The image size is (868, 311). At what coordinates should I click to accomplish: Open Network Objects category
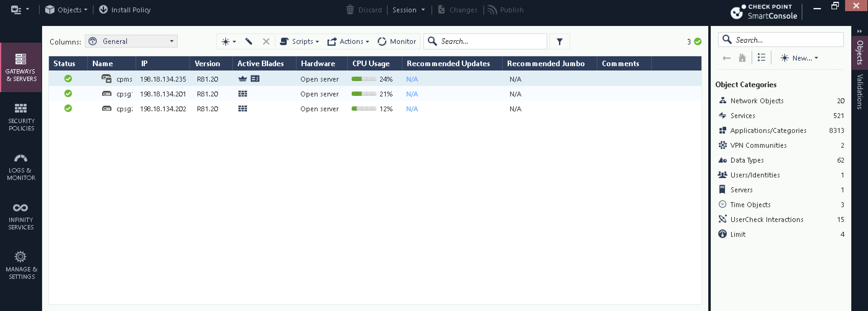pyautogui.click(x=757, y=101)
